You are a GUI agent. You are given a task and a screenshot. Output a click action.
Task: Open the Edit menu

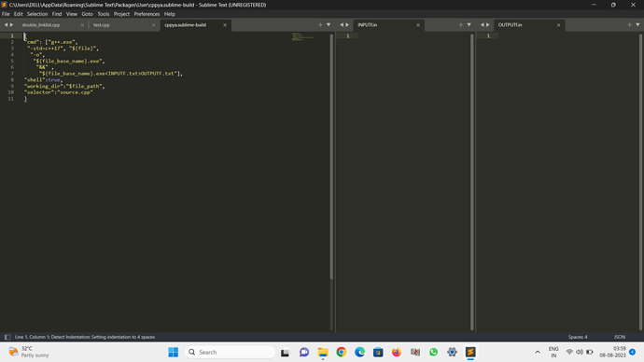pyautogui.click(x=18, y=14)
